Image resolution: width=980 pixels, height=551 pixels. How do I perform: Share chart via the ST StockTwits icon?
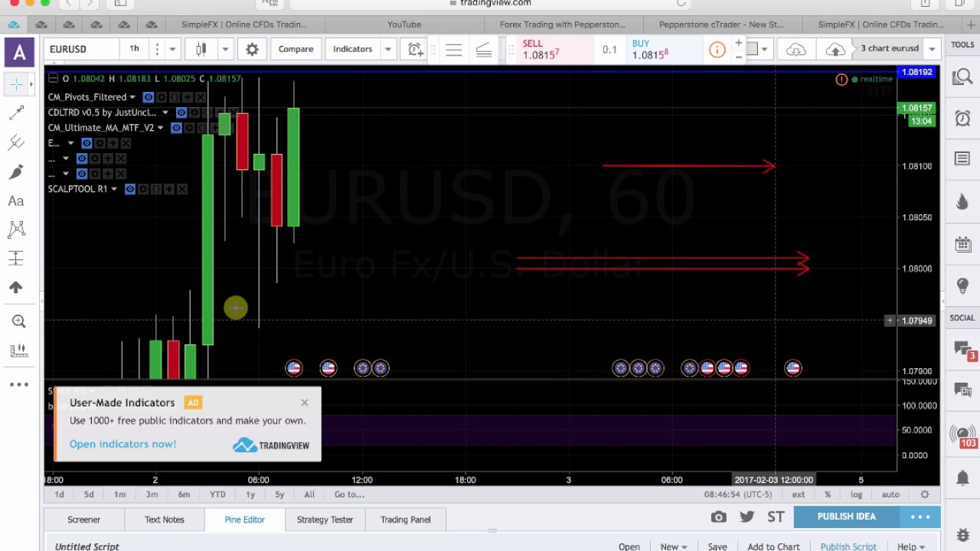pyautogui.click(x=776, y=517)
